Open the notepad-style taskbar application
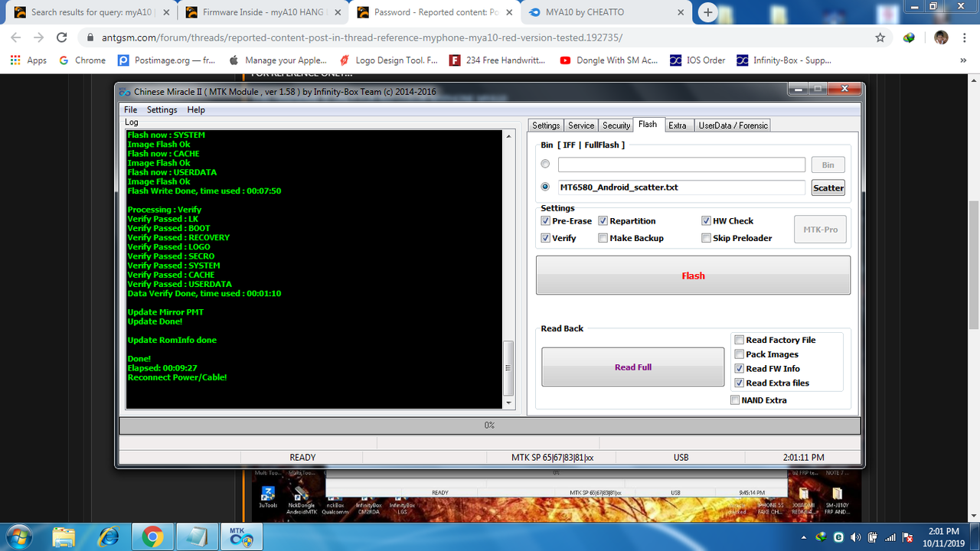The image size is (980, 551). 197,537
